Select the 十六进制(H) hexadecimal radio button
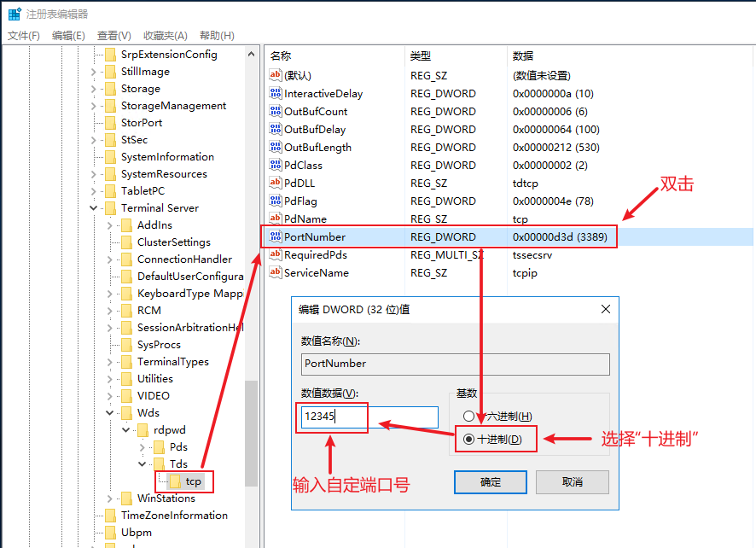756x548 pixels. (x=468, y=416)
